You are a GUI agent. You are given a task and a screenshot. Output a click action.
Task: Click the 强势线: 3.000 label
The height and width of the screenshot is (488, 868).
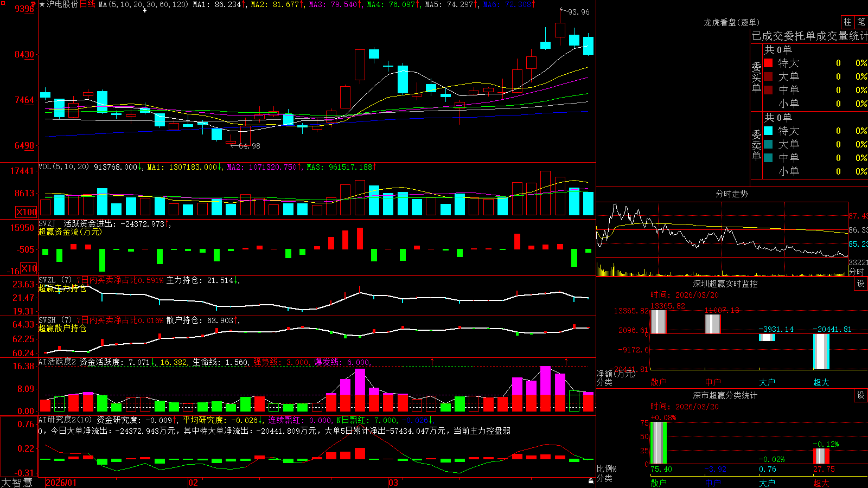pos(281,362)
